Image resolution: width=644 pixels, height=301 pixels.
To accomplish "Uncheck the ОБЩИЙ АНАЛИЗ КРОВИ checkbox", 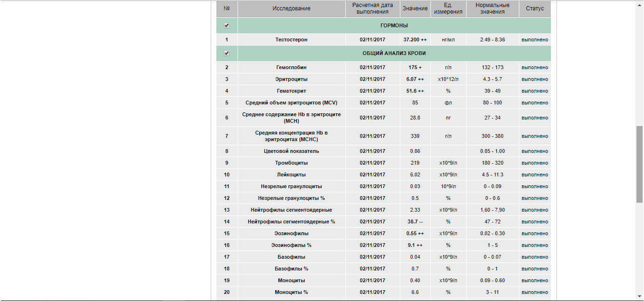I will click(x=227, y=53).
